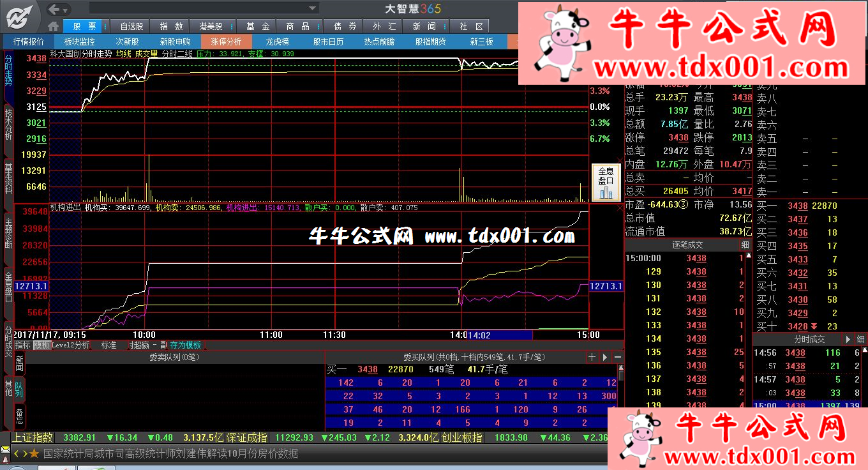The image size is (868, 470).
Task: Select the 队列 vertical tab
Action: pos(19,390)
